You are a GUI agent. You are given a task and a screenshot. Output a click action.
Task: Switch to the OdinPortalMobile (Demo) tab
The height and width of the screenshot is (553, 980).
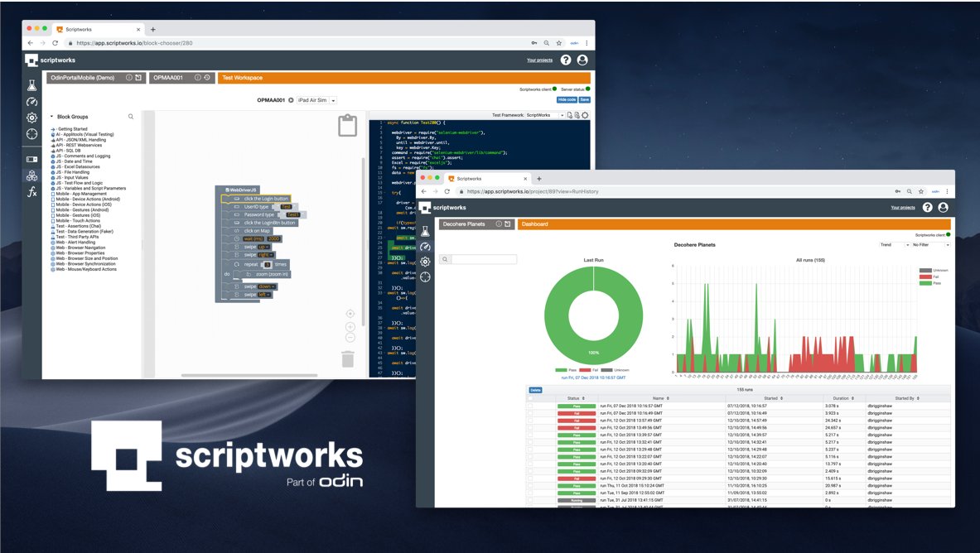click(95, 78)
